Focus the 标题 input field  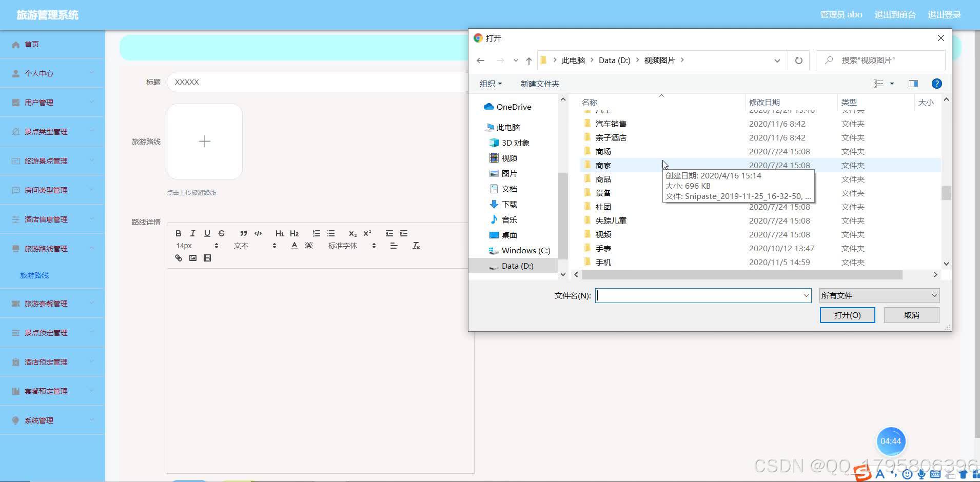click(x=318, y=82)
